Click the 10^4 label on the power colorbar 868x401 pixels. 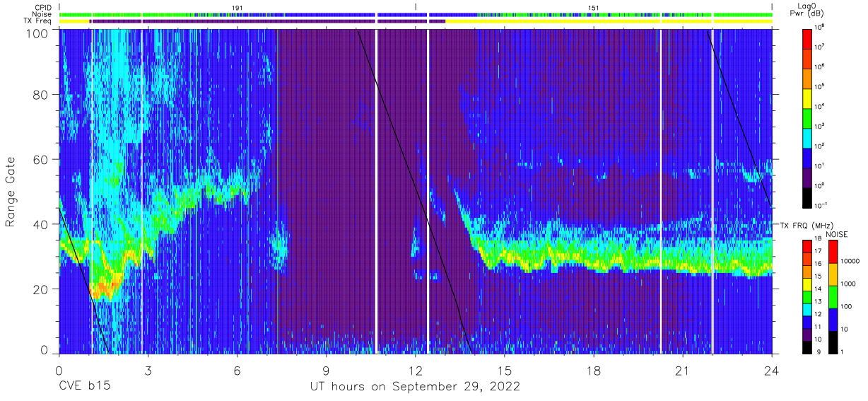tap(819, 107)
